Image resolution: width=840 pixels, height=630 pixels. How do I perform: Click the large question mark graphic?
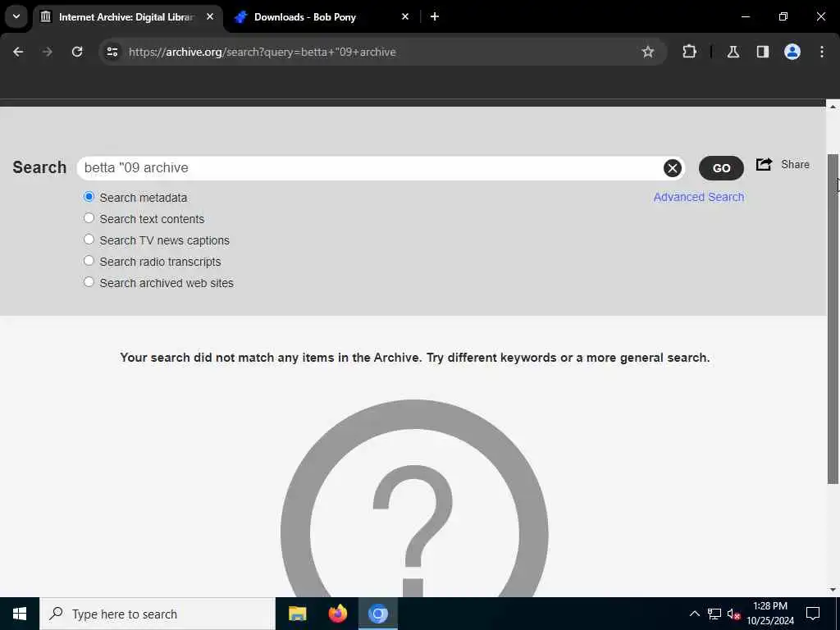(x=414, y=498)
